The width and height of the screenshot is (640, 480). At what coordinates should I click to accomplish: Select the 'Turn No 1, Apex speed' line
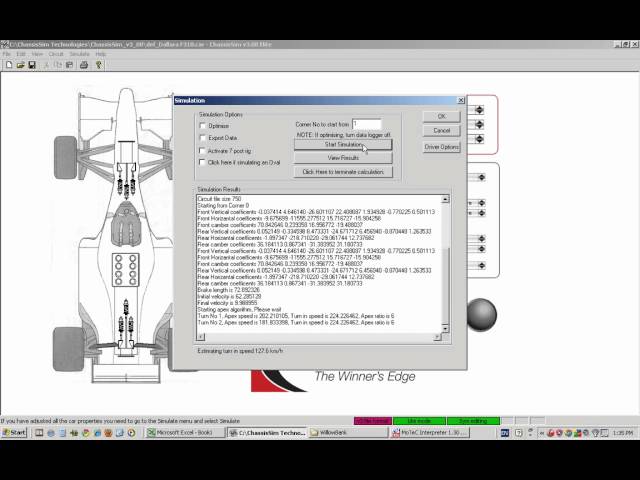(296, 316)
